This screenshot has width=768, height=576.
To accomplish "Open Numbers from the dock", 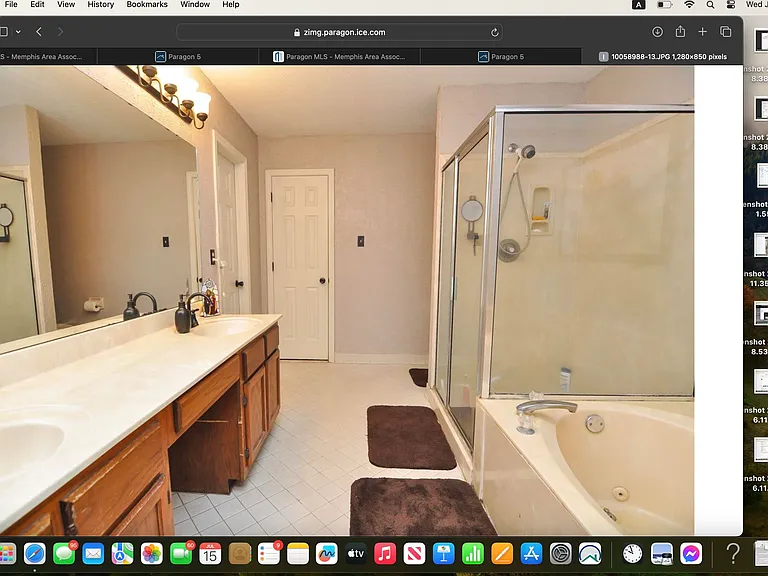I will 473,554.
